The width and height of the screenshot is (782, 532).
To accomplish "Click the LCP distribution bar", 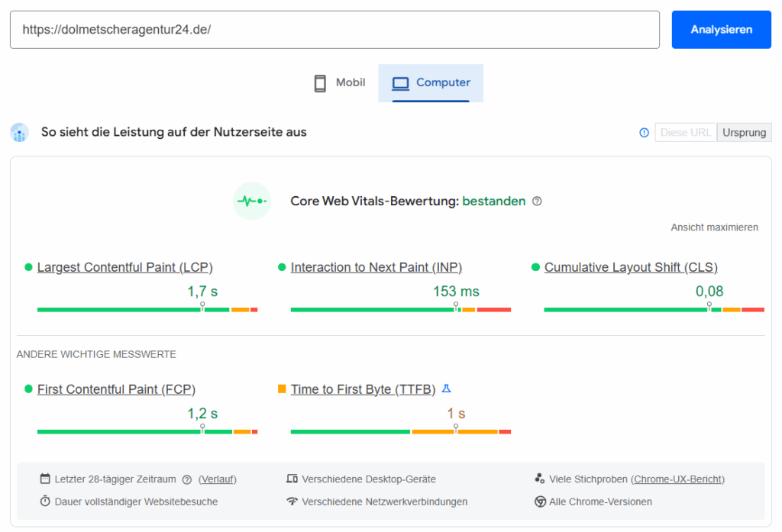I will coord(147,310).
